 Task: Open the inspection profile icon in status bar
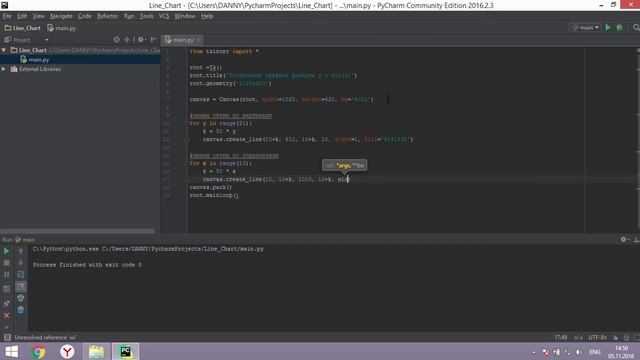click(x=627, y=338)
